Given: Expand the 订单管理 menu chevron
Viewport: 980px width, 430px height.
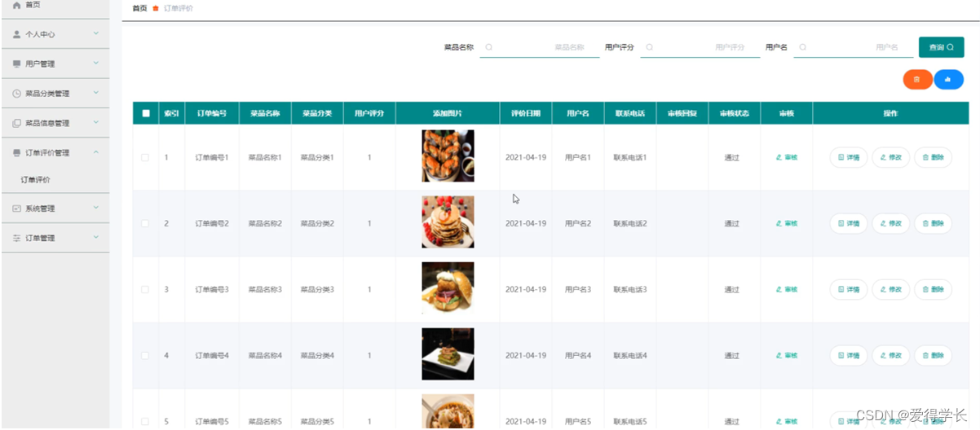Looking at the screenshot, I should click(96, 237).
